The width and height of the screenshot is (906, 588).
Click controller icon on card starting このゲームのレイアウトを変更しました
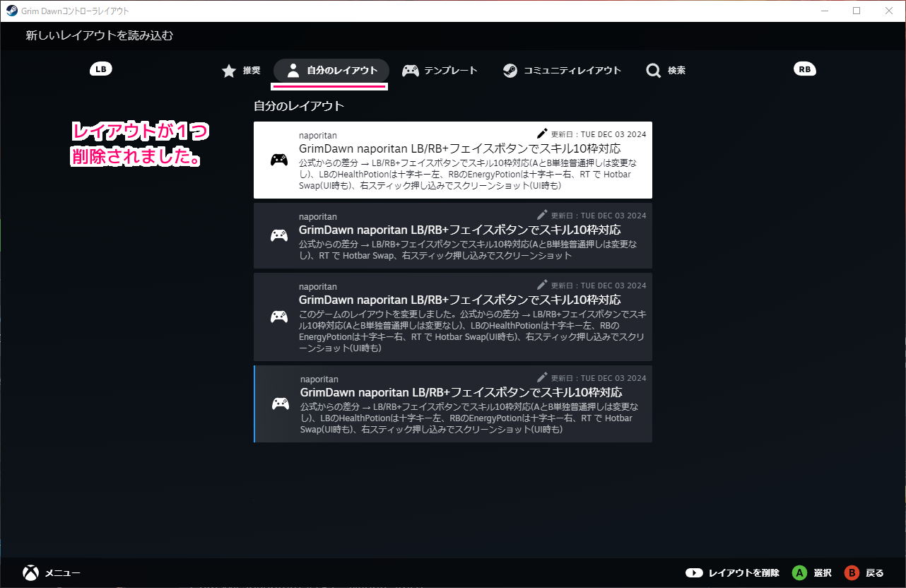pyautogui.click(x=279, y=317)
